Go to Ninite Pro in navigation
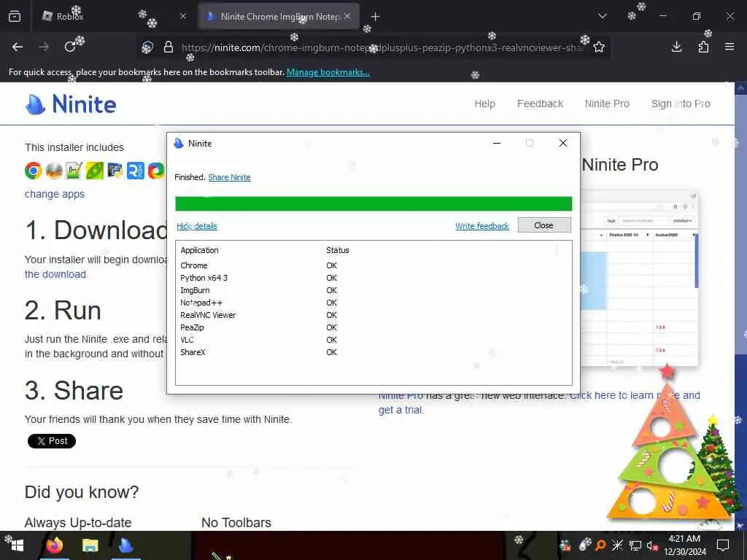The width and height of the screenshot is (747, 560). [x=607, y=104]
